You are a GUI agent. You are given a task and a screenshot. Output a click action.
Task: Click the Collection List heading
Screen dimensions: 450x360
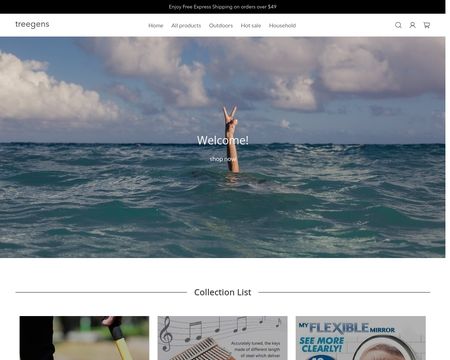click(x=223, y=292)
